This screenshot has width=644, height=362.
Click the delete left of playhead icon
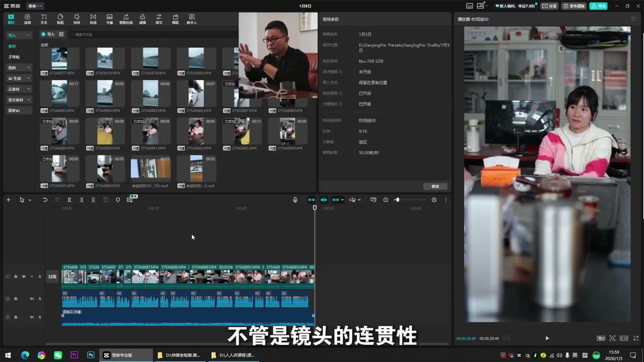pyautogui.click(x=82, y=200)
